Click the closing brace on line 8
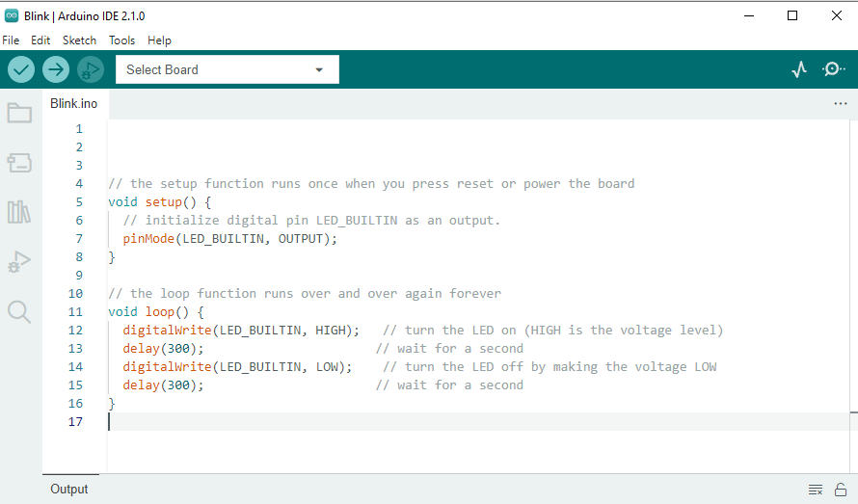858x504 pixels. (112, 257)
